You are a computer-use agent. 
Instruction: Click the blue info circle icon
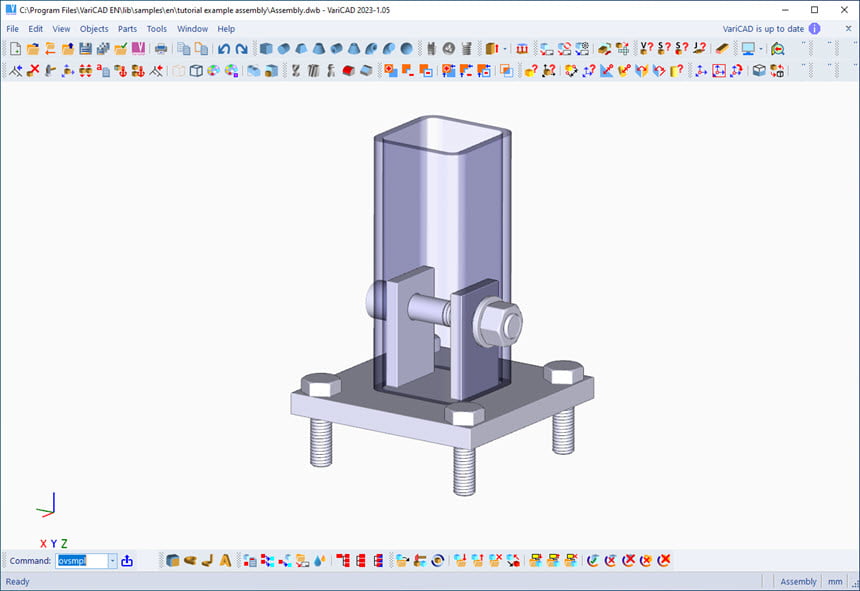814,29
